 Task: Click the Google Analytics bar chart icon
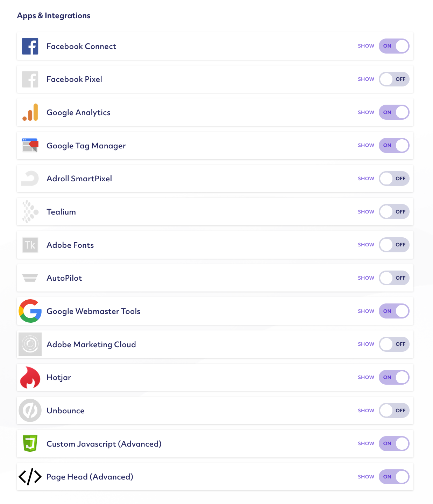30,112
